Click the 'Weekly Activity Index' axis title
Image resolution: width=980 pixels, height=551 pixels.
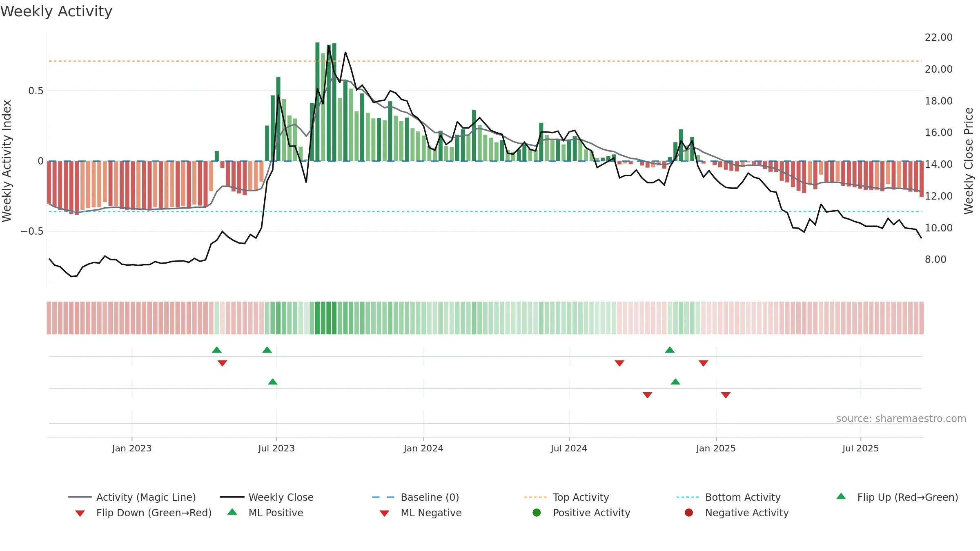7,161
